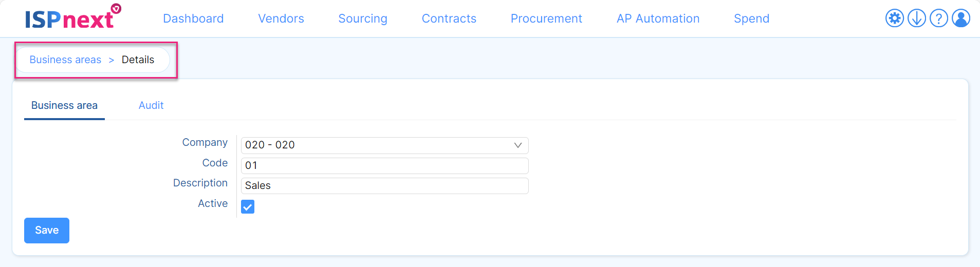Open the Contracts menu
This screenshot has height=267, width=980.
pyautogui.click(x=449, y=18)
